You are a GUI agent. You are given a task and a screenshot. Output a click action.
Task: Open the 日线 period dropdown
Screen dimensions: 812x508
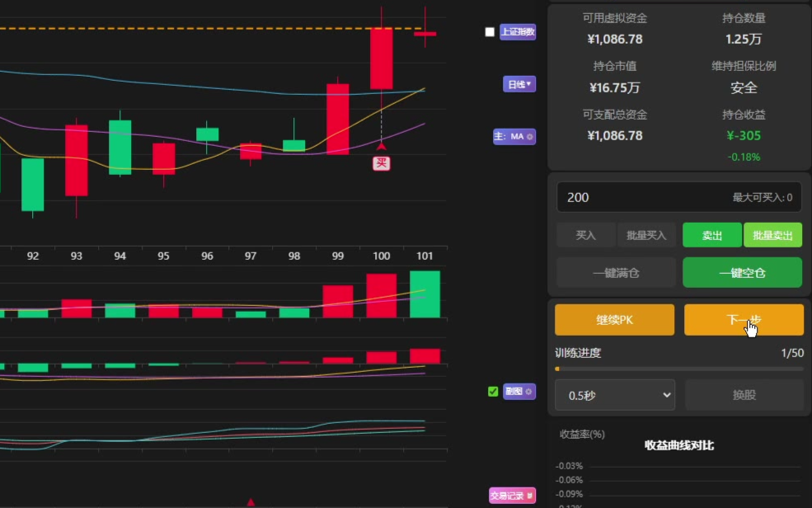(519, 84)
